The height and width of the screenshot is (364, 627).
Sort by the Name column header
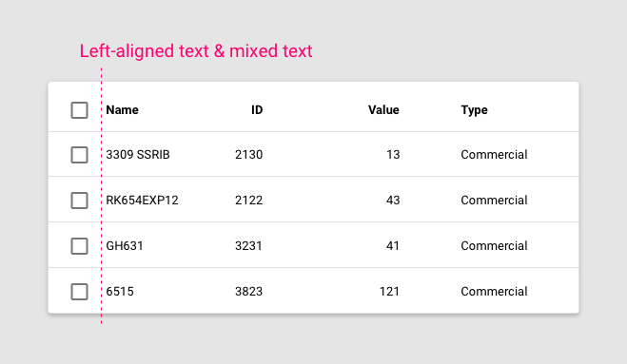coord(122,110)
